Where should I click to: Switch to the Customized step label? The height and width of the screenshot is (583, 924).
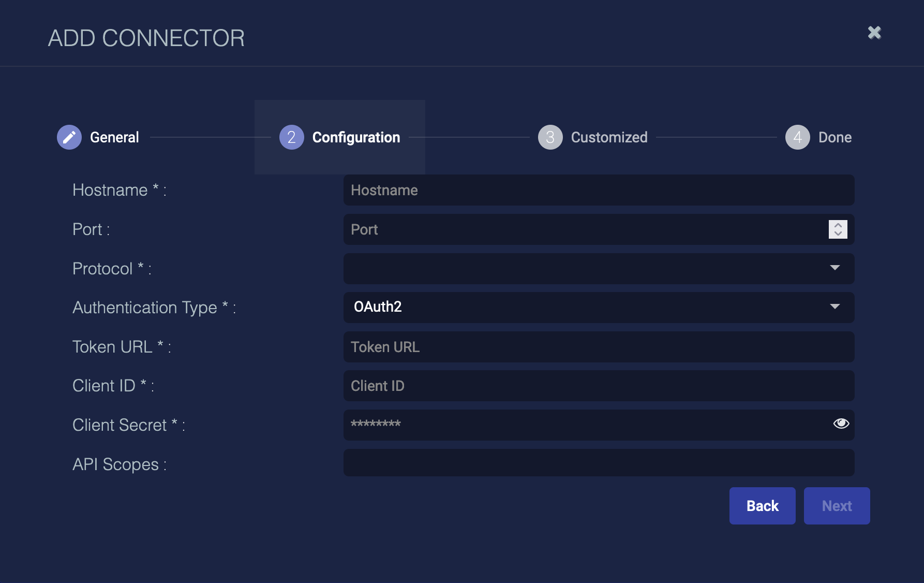tap(609, 137)
